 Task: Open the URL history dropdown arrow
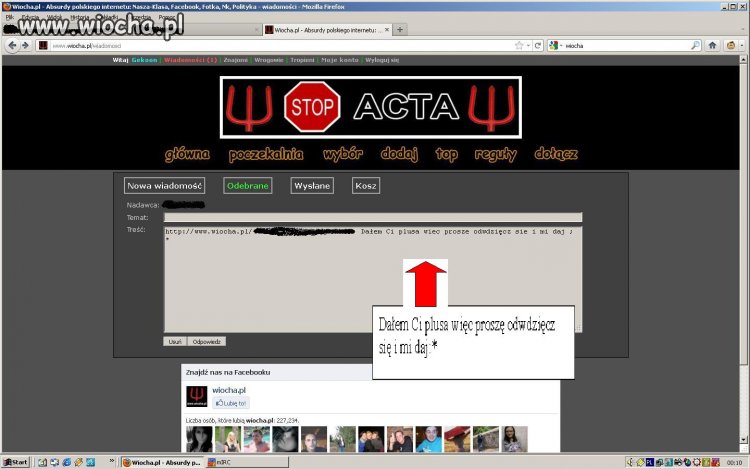(x=529, y=45)
